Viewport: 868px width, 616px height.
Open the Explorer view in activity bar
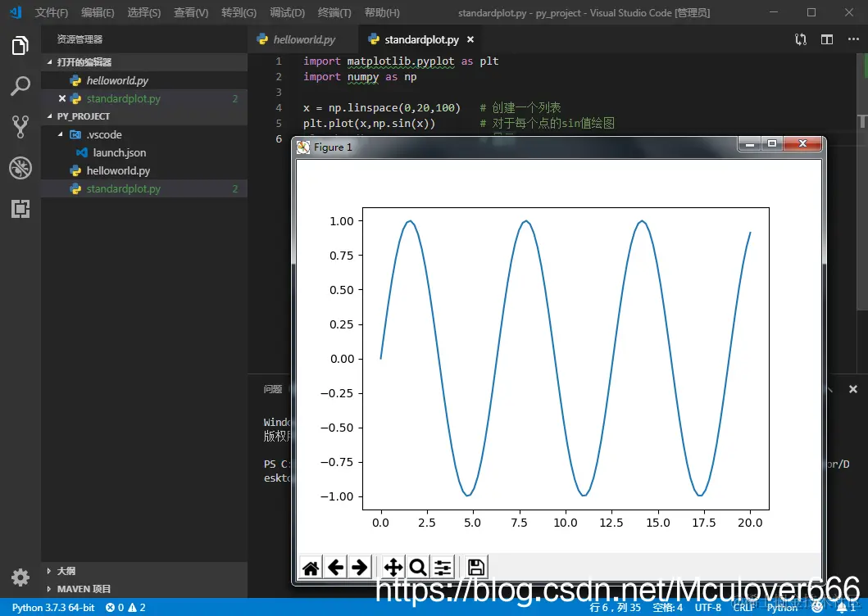pos(20,45)
